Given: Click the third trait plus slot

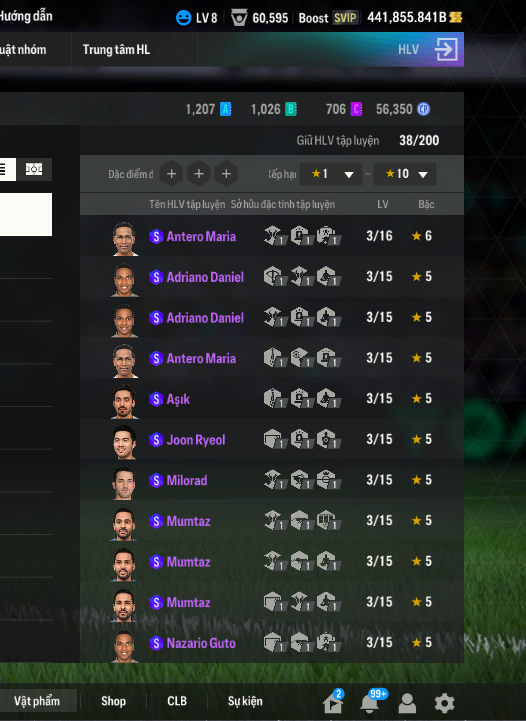Looking at the screenshot, I should [x=226, y=174].
